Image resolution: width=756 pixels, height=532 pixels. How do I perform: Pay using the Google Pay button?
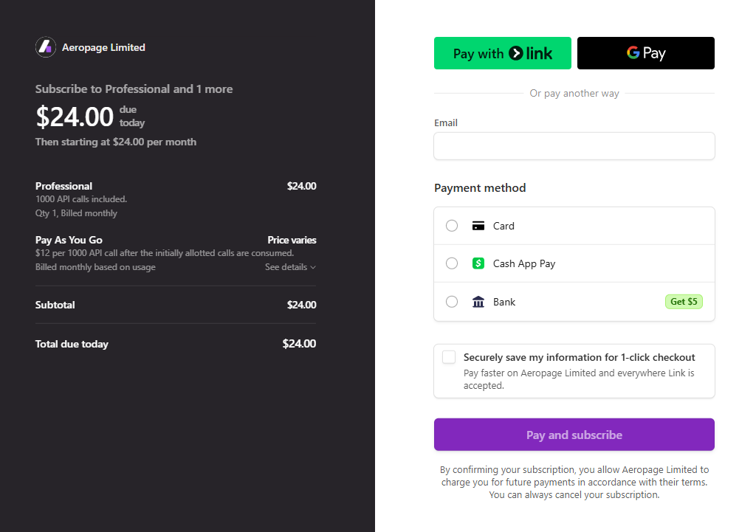tap(646, 53)
